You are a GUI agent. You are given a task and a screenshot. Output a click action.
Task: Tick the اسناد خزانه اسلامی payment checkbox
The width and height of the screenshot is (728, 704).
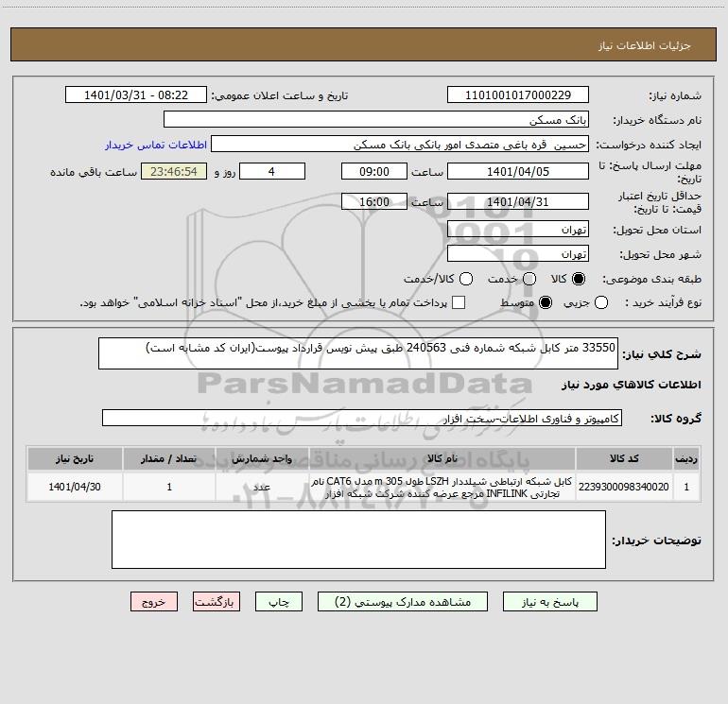[459, 302]
